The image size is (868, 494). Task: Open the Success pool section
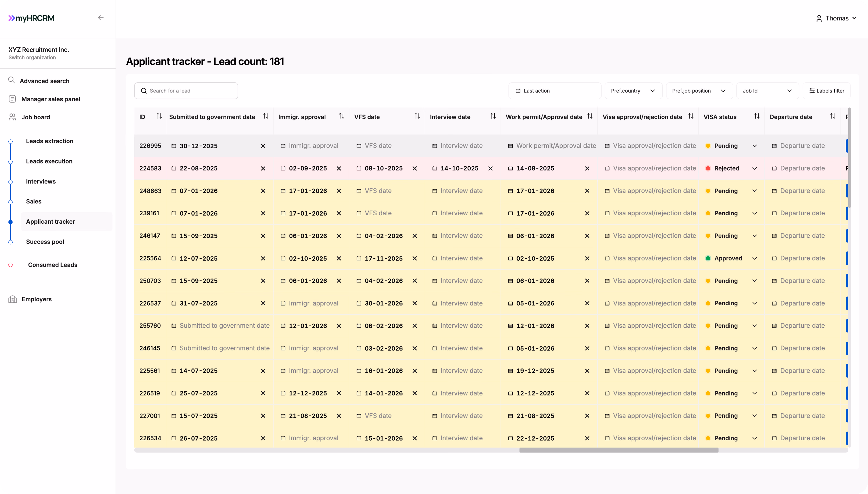point(45,242)
